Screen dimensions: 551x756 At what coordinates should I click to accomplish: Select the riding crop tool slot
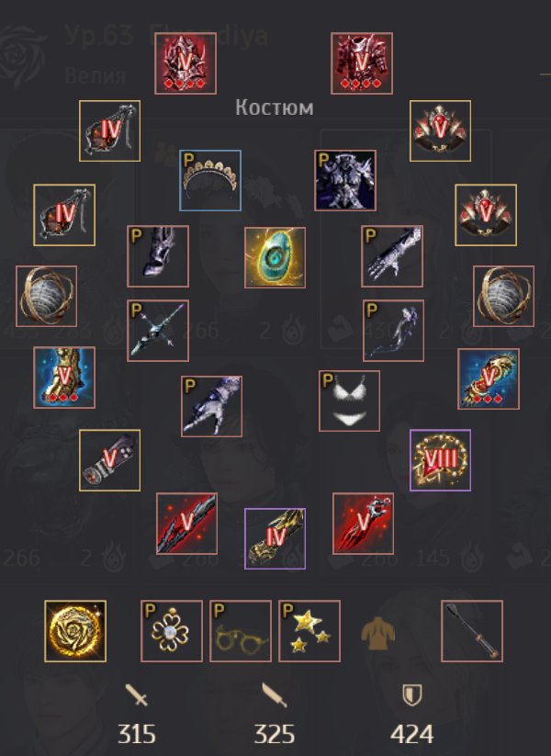(x=472, y=631)
